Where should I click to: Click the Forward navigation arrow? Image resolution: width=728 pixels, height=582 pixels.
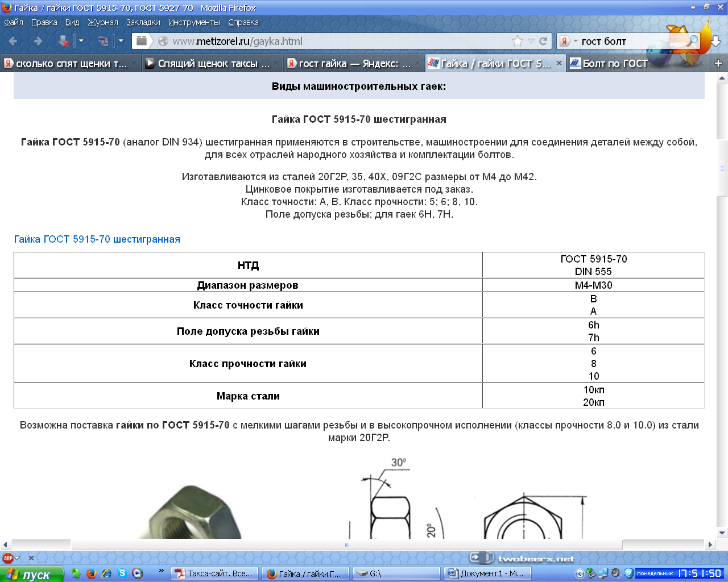[38, 41]
